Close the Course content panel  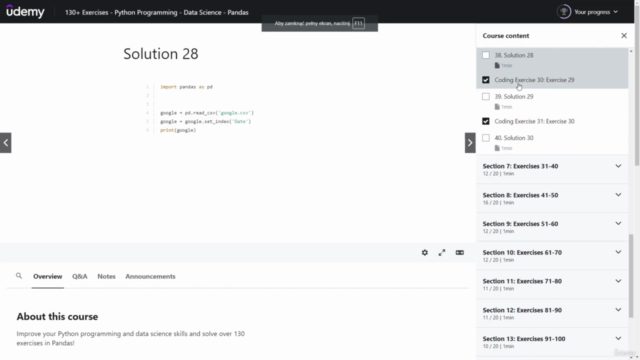click(x=624, y=36)
